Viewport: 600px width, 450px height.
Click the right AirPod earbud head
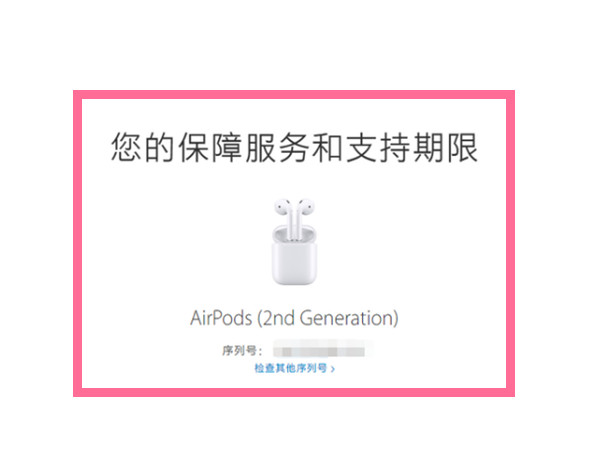(x=307, y=207)
